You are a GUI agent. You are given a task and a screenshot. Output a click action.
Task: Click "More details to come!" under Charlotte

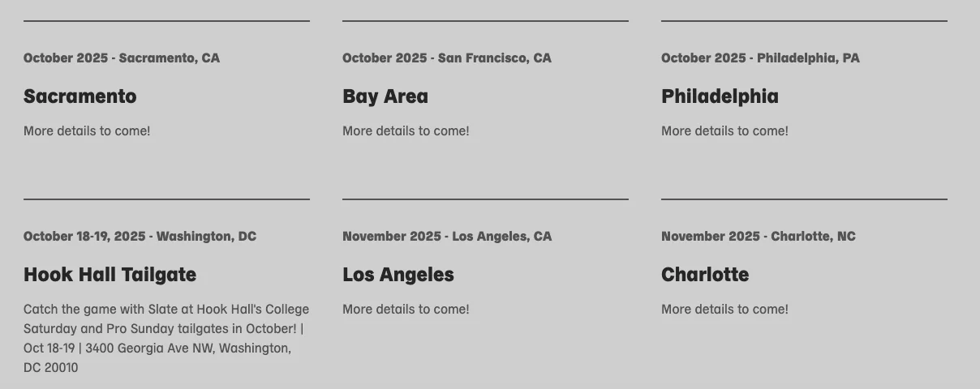coord(724,310)
